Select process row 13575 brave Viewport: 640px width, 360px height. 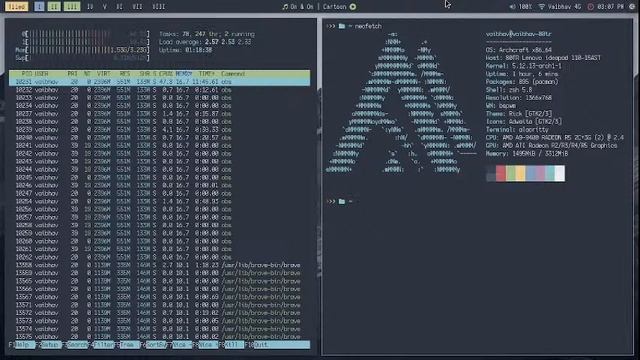pyautogui.click(x=160, y=337)
